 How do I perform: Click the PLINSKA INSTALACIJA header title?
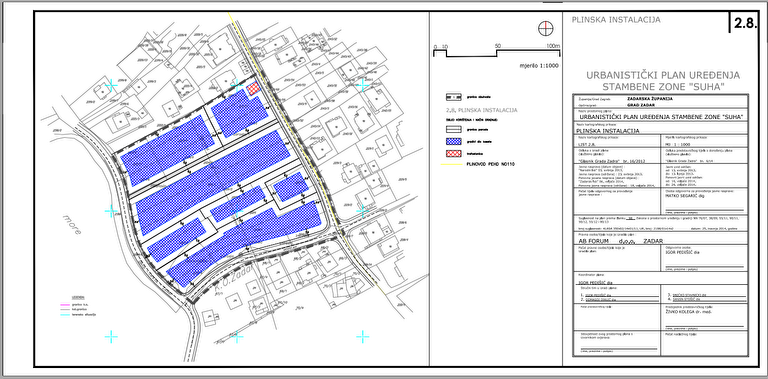coord(616,20)
